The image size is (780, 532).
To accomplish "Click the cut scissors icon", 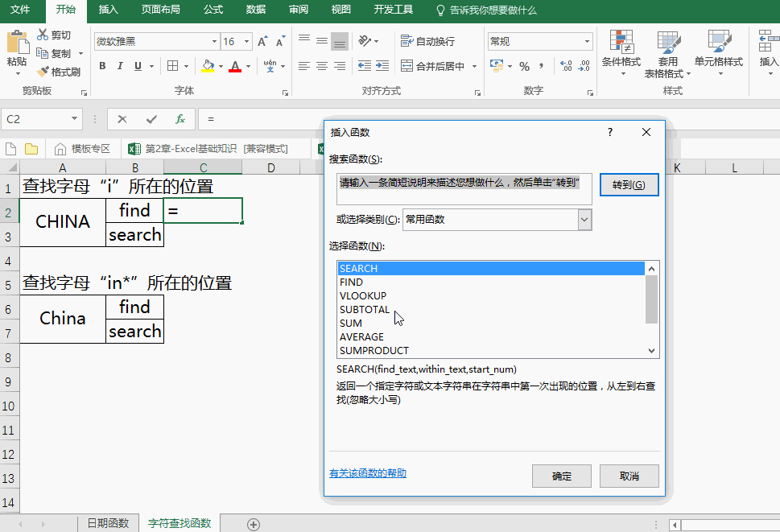I will click(x=43, y=35).
